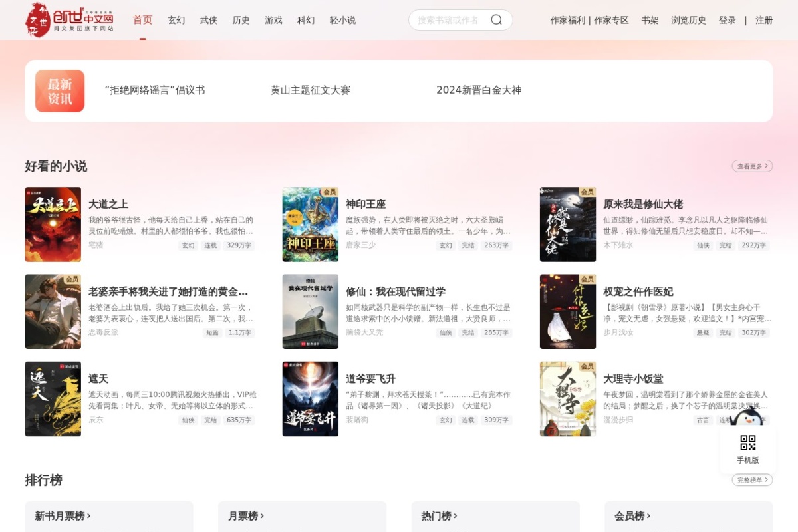
Task: Click the 大理寺小饭堂 title
Action: click(x=633, y=379)
